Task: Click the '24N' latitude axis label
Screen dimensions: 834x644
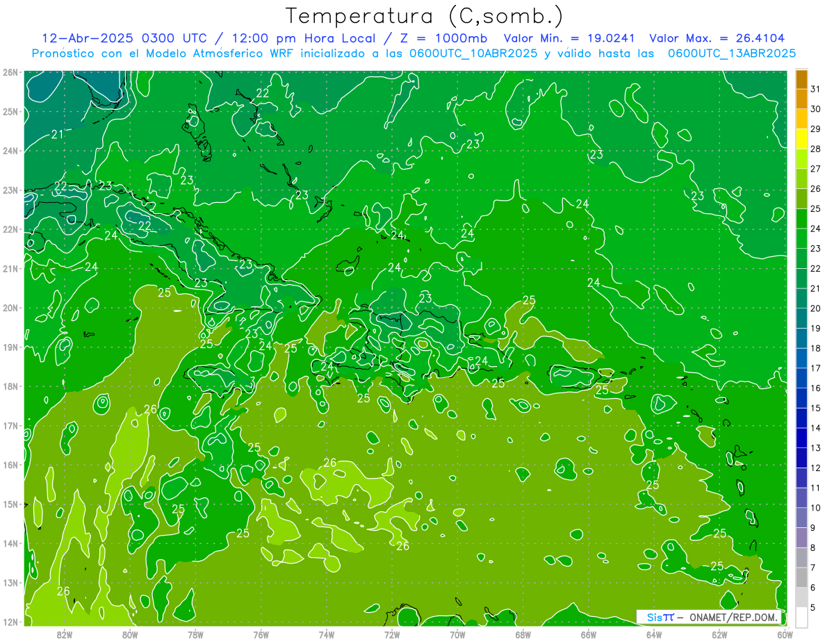Action: 10,151
